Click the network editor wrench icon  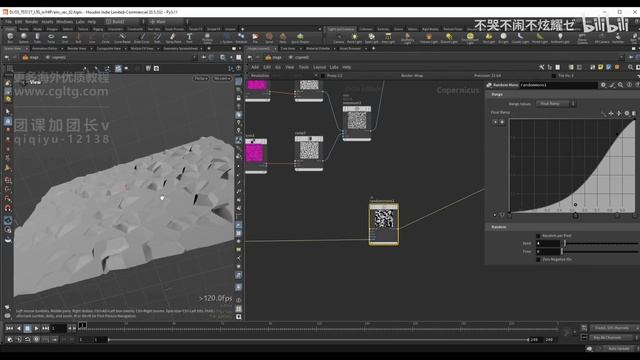tap(542, 67)
